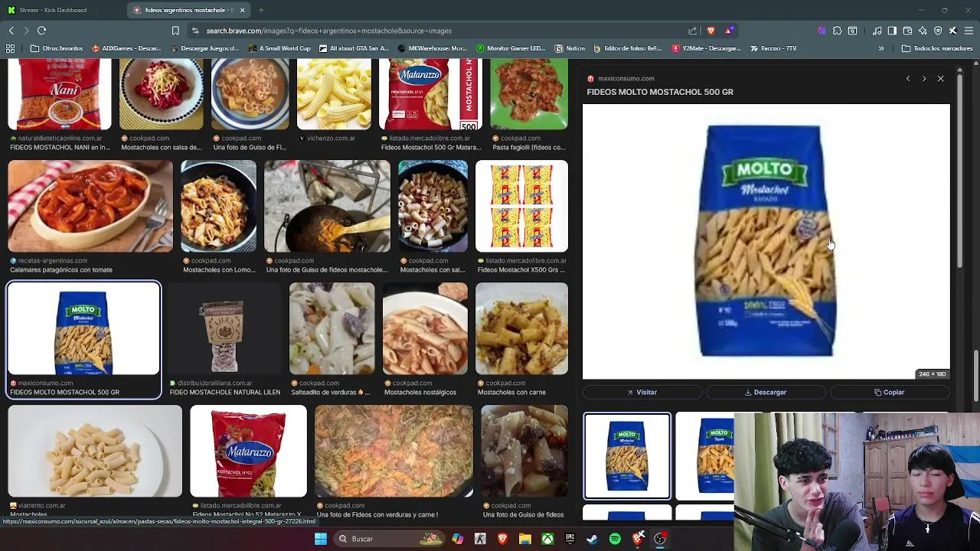Viewport: 980px width, 551px height.
Task: Bookmark this page with the bookmark icon
Action: point(175,31)
